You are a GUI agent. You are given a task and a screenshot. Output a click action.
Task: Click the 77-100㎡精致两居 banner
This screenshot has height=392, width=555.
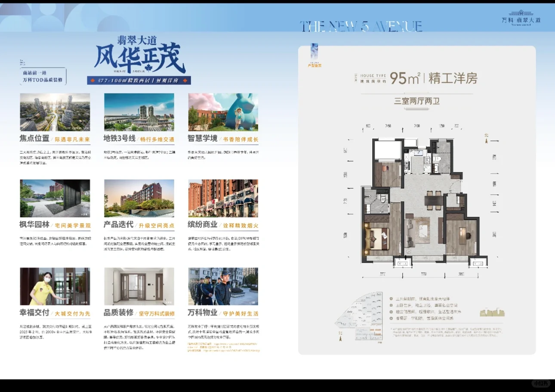139,80
